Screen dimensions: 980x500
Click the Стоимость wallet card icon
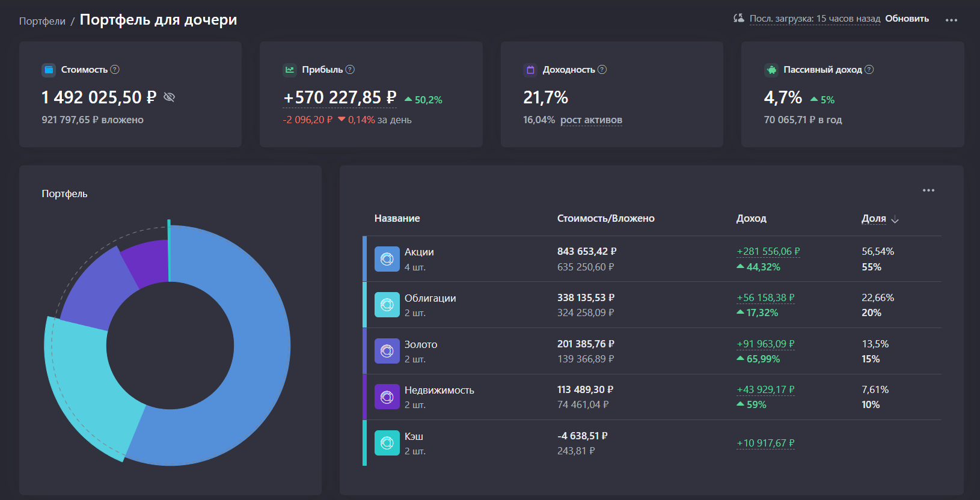click(x=49, y=70)
